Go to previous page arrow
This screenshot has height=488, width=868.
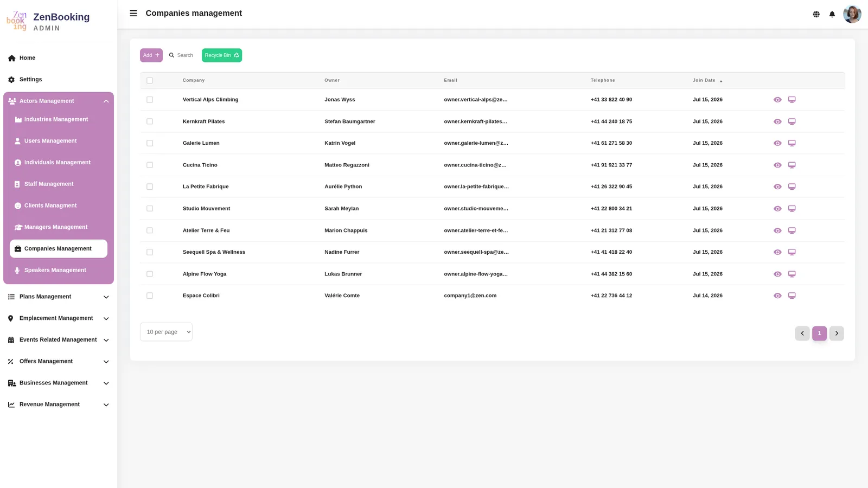[x=802, y=333]
